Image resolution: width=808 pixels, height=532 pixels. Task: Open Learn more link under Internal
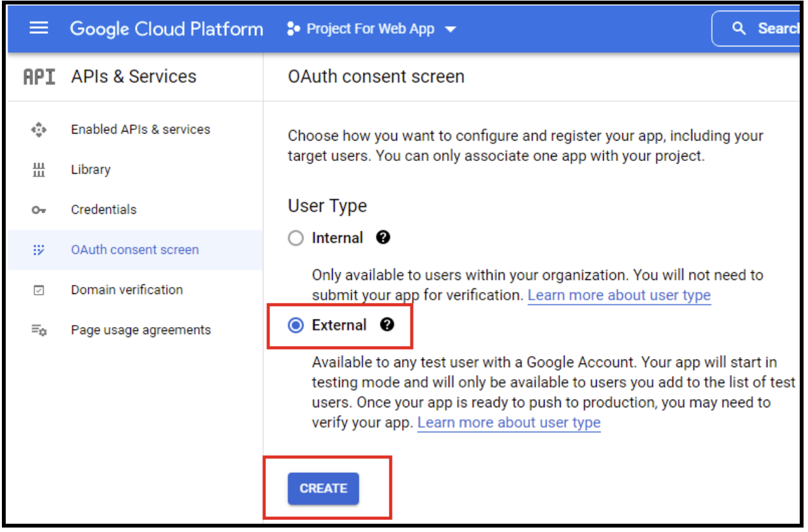(618, 295)
